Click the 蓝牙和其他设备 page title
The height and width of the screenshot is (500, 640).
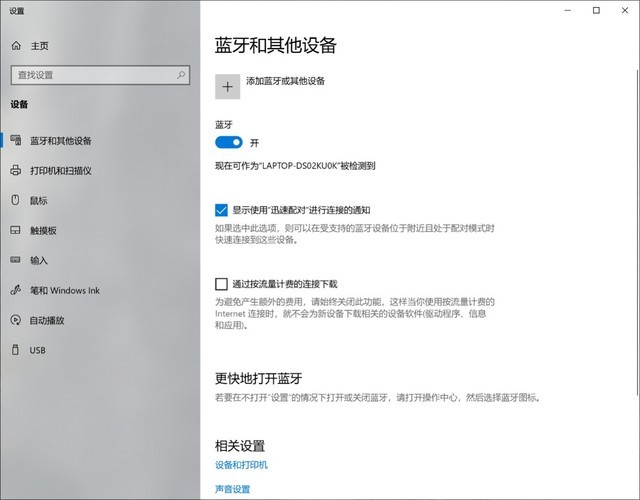276,45
